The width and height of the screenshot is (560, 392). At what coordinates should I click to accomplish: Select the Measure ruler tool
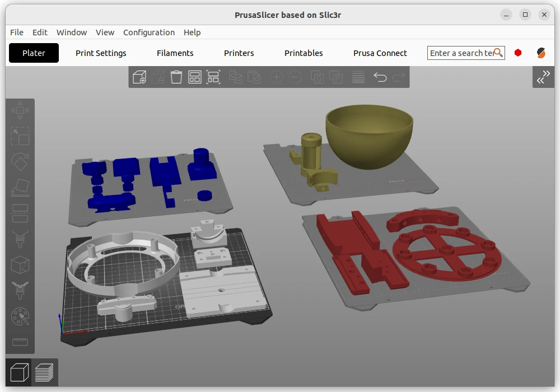point(20,342)
